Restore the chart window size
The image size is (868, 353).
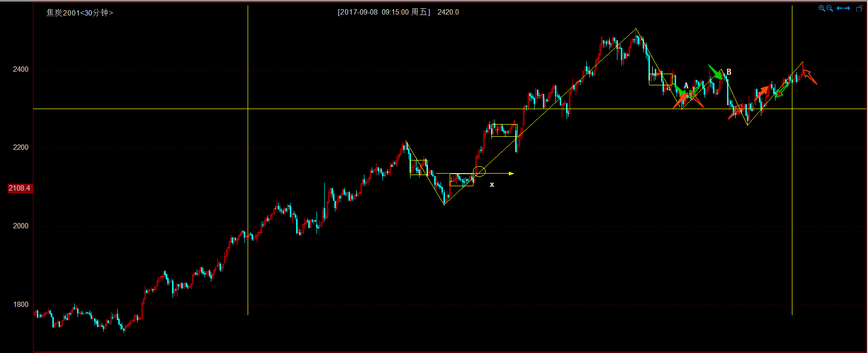[860, 8]
